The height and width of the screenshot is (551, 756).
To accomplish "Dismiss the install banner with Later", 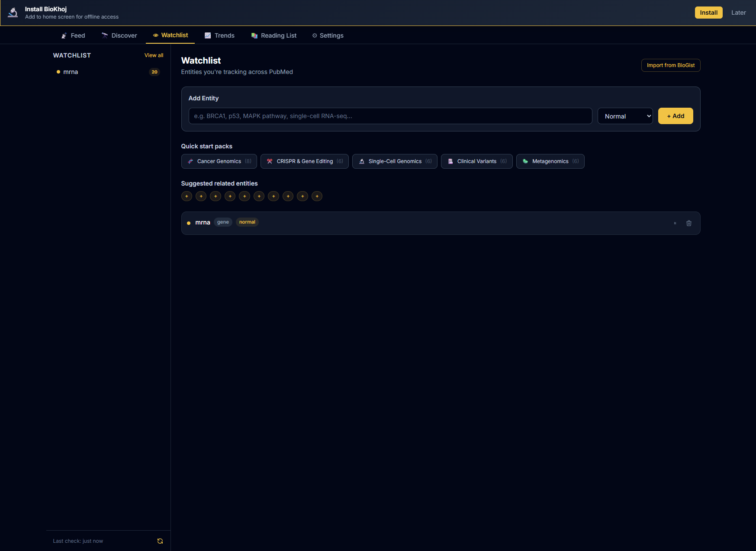I will pyautogui.click(x=739, y=13).
